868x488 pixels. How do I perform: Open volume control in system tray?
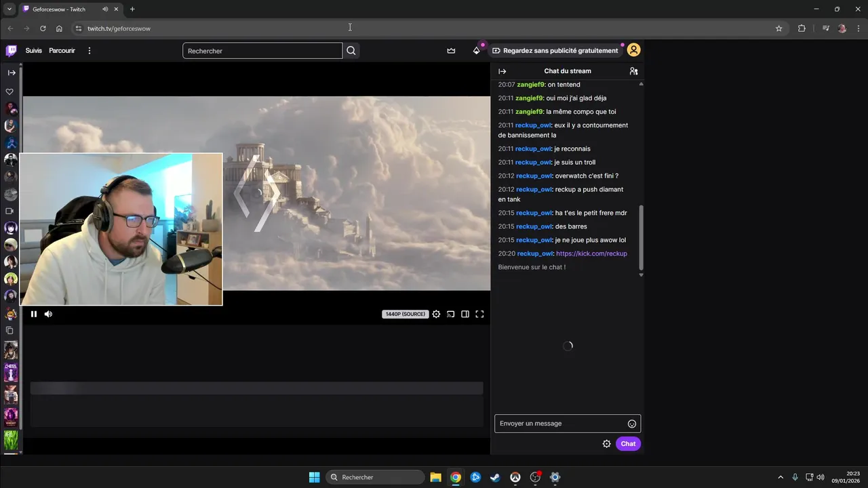(821, 477)
